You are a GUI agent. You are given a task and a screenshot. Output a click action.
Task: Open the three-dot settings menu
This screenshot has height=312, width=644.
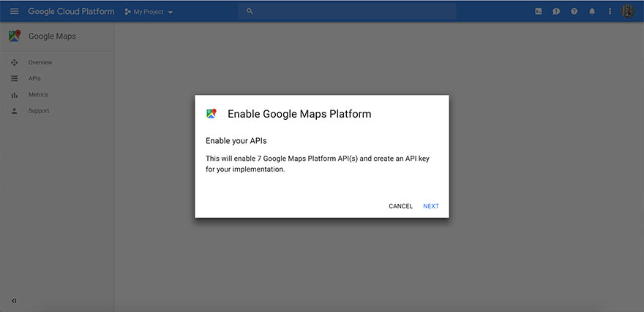pyautogui.click(x=610, y=12)
